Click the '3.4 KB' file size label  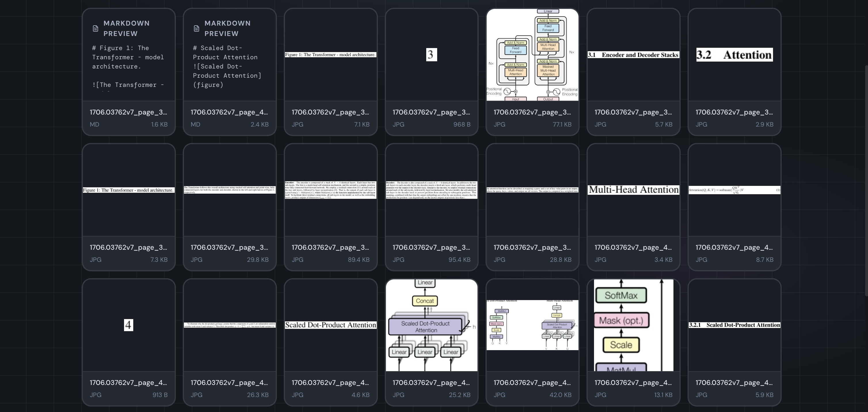point(663,260)
